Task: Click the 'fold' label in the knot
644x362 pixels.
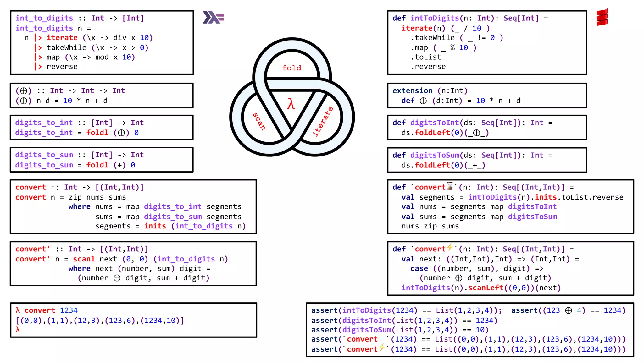Action: 291,68
